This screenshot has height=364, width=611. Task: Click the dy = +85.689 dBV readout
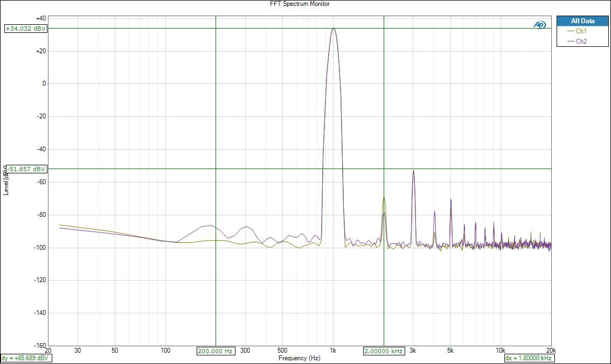pos(26,358)
